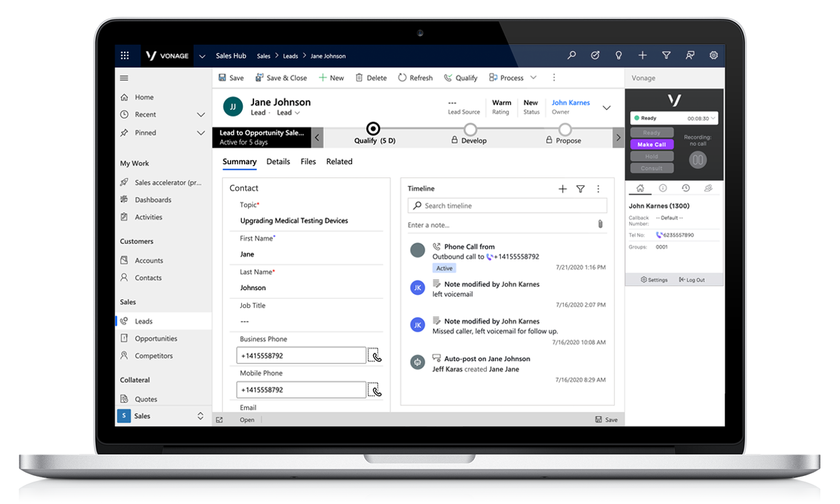Click Delete in the command bar
Viewport: 840px width, 504px height.
click(371, 78)
